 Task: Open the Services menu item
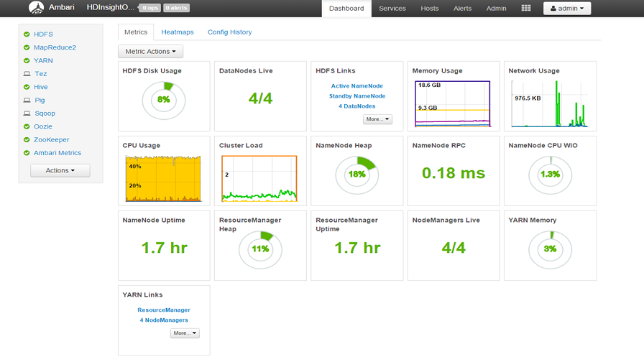point(392,8)
